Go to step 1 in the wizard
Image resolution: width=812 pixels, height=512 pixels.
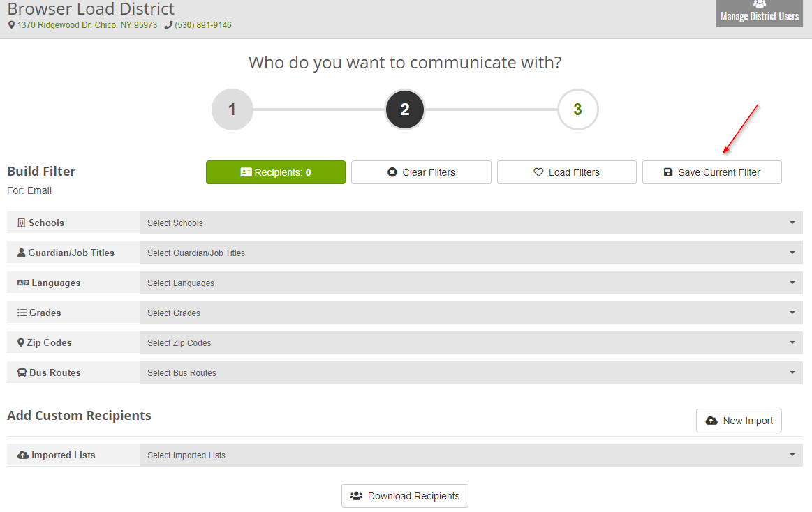click(x=232, y=110)
